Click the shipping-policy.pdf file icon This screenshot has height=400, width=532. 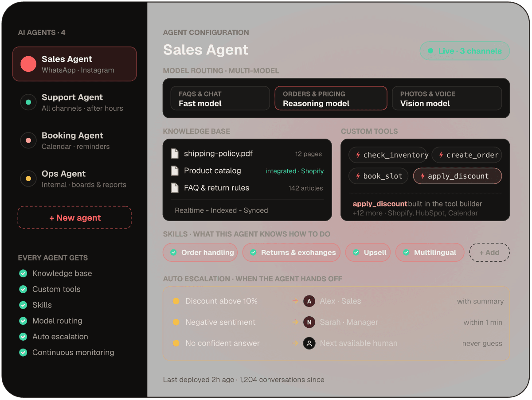pos(175,154)
